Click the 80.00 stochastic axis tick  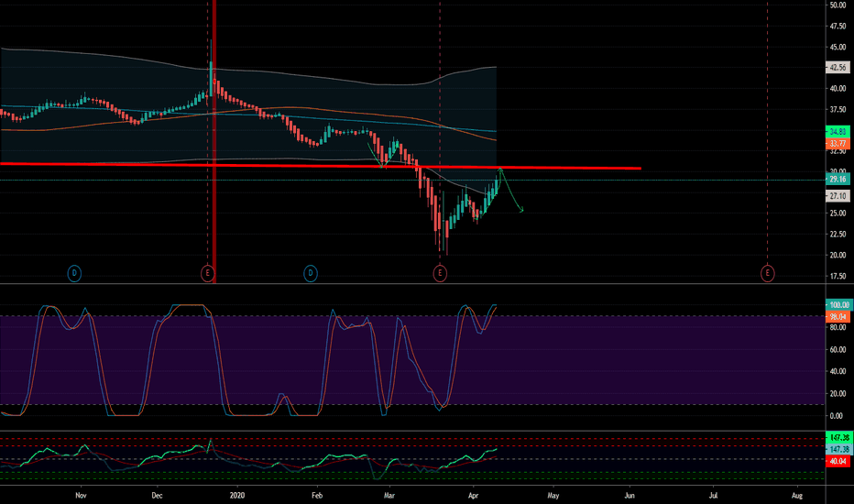pyautogui.click(x=838, y=327)
